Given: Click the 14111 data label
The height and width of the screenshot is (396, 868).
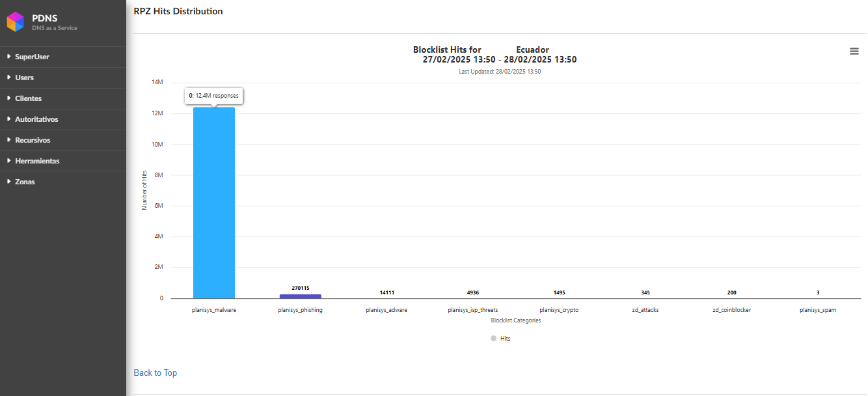Looking at the screenshot, I should tap(387, 292).
